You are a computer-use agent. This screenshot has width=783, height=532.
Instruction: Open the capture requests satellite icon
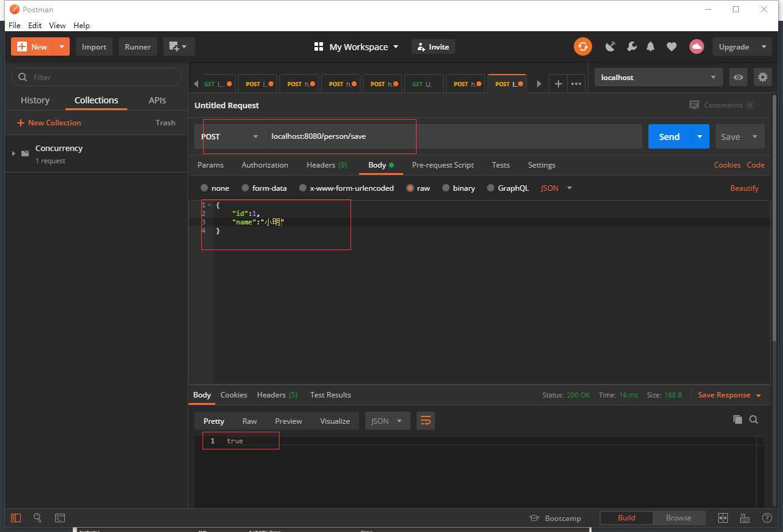[610, 46]
